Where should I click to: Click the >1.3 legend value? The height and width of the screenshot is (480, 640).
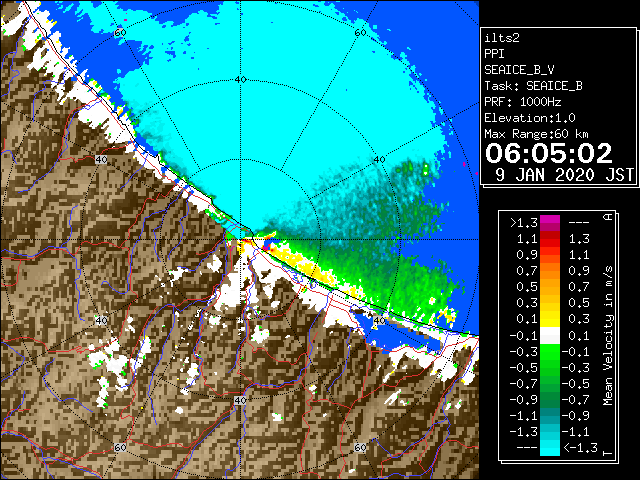pos(524,223)
